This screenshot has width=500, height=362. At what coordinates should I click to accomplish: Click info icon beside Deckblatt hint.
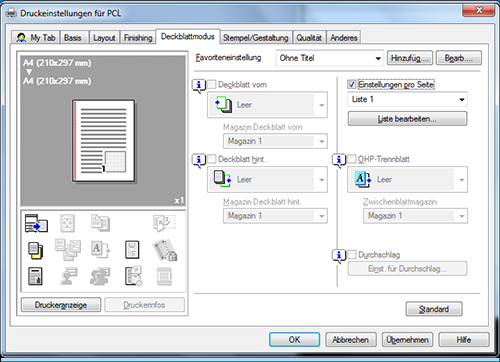199,161
